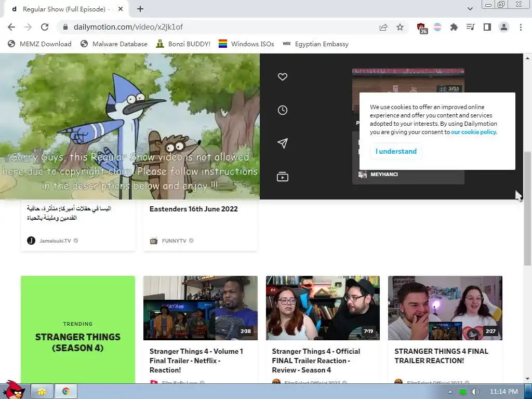Click the site lock icon in address bar
532x399 pixels.
click(65, 27)
